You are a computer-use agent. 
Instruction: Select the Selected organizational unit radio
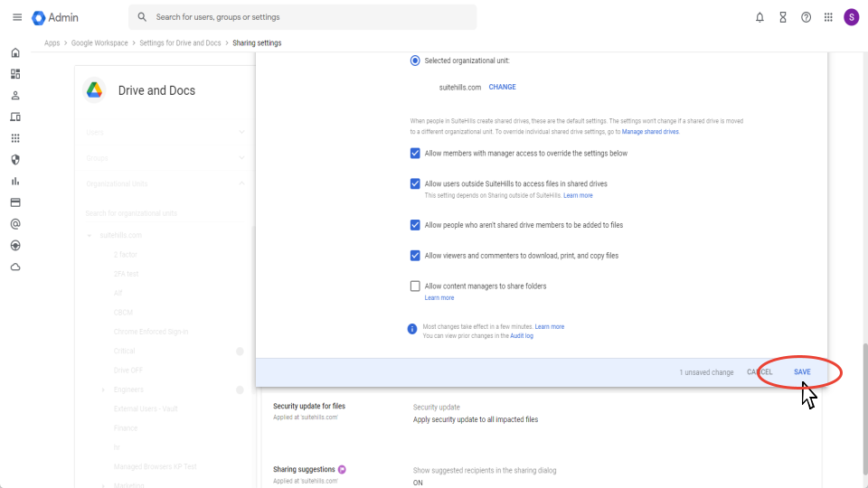tap(415, 61)
